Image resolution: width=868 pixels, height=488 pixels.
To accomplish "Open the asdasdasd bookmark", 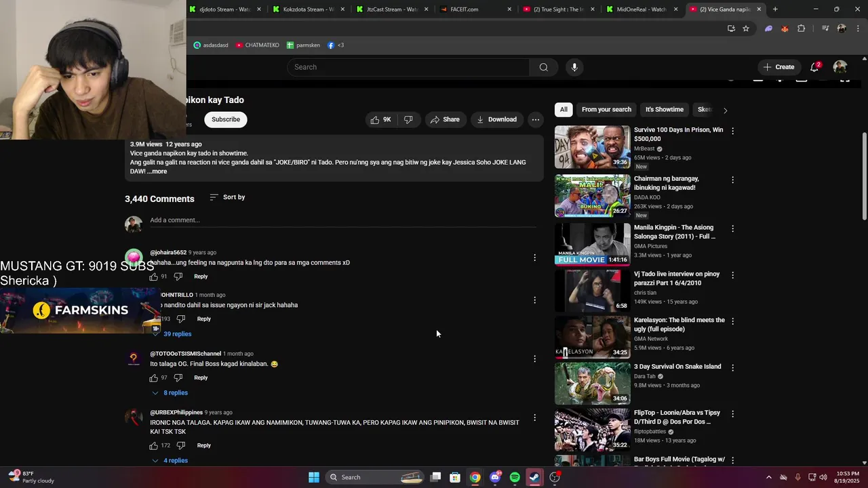I will pyautogui.click(x=211, y=45).
